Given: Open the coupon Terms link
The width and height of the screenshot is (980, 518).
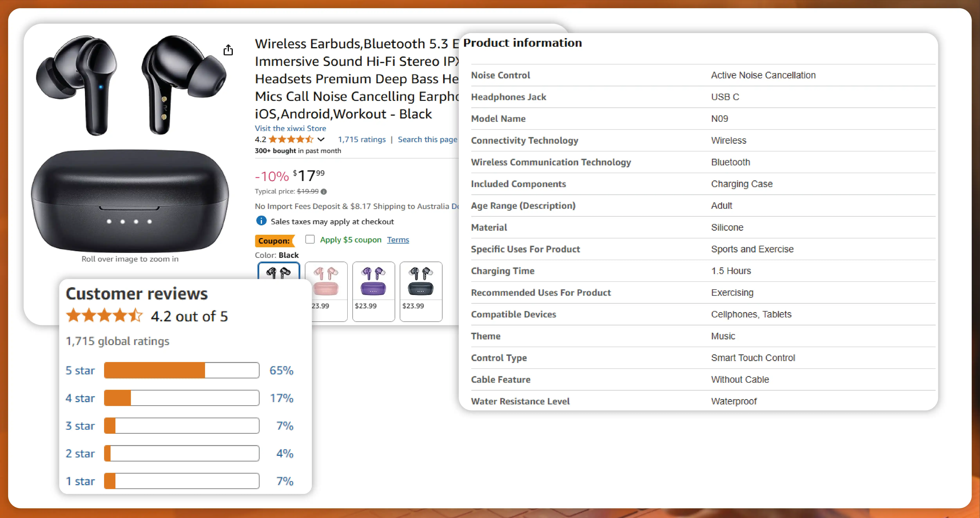Looking at the screenshot, I should click(398, 240).
